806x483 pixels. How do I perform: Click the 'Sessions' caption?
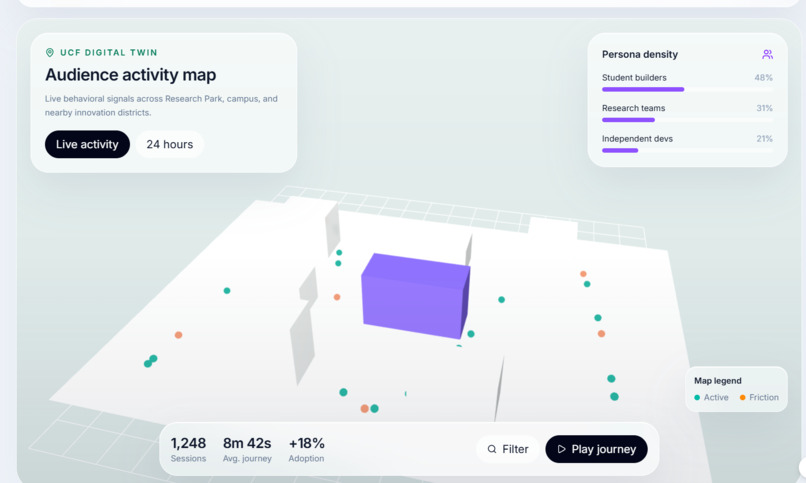pos(188,458)
